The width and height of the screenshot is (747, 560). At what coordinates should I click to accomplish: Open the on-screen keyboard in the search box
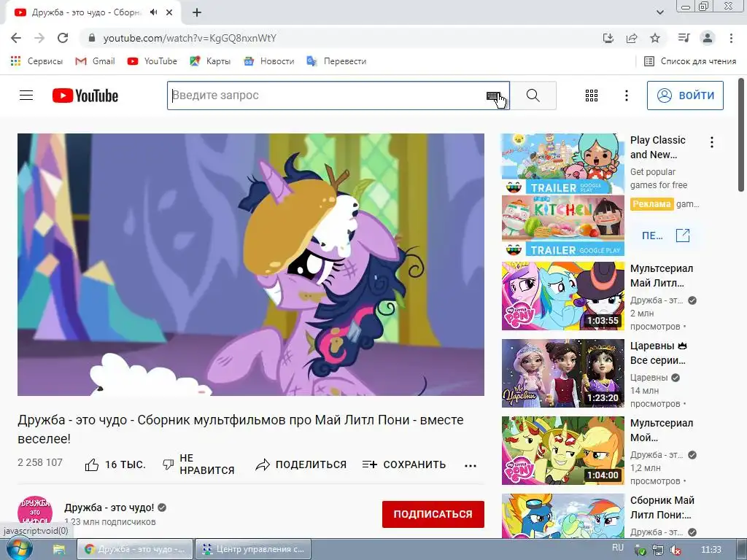tap(493, 96)
